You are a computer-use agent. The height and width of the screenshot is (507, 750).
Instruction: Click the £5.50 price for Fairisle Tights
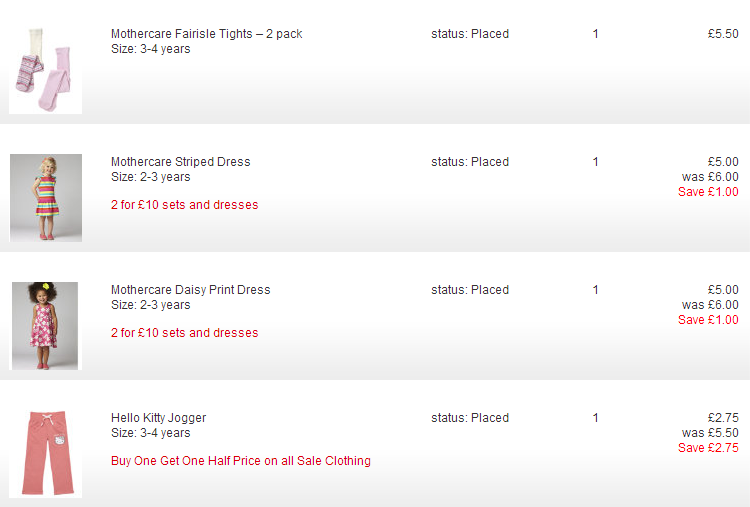click(x=723, y=34)
